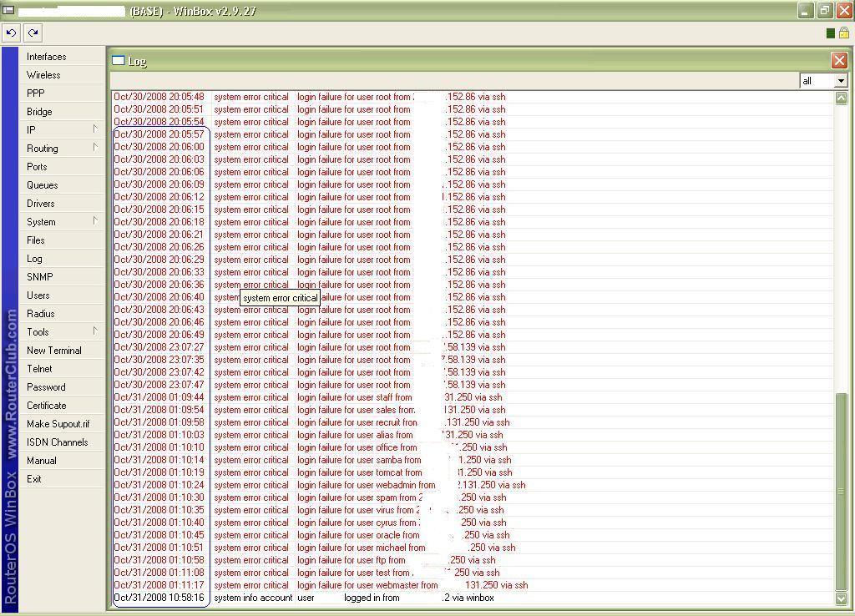Expand the IP submenu arrow
The height and width of the screenshot is (616, 855).
95,129
